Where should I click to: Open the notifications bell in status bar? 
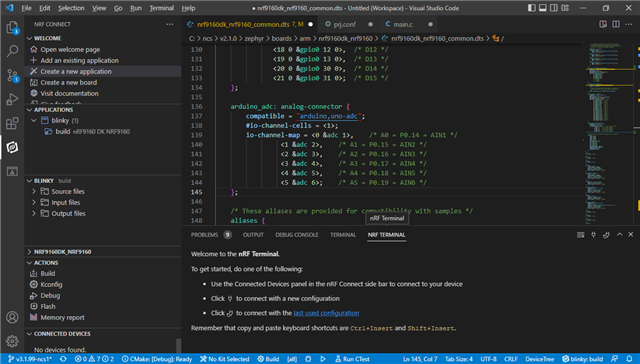[629, 359]
